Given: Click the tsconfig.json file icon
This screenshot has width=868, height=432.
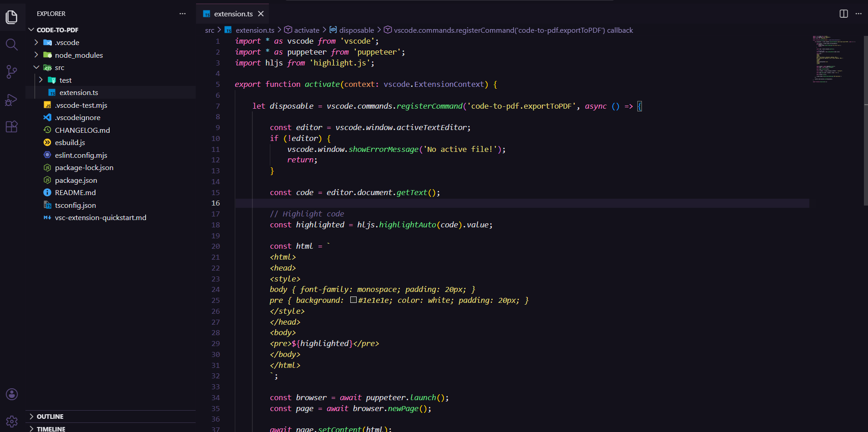Looking at the screenshot, I should [x=47, y=205].
